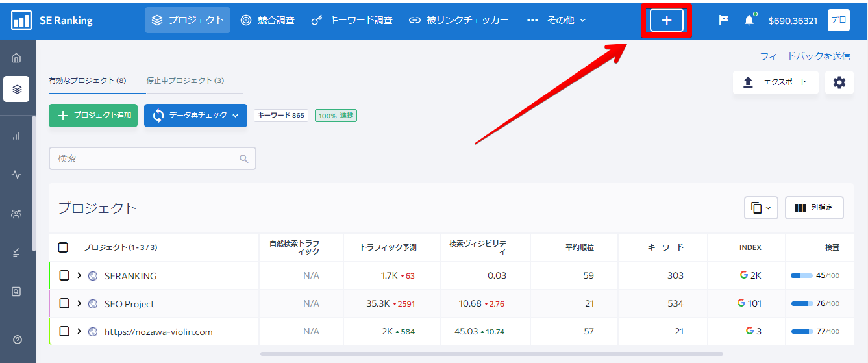Open the デ日 user profile avatar
The width and height of the screenshot is (868, 363).
(839, 20)
